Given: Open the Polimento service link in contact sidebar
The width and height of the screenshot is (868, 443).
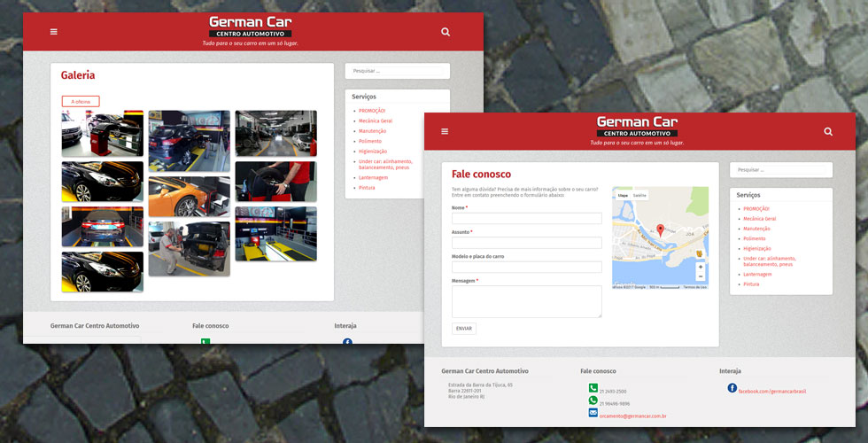Looking at the screenshot, I should (x=755, y=239).
